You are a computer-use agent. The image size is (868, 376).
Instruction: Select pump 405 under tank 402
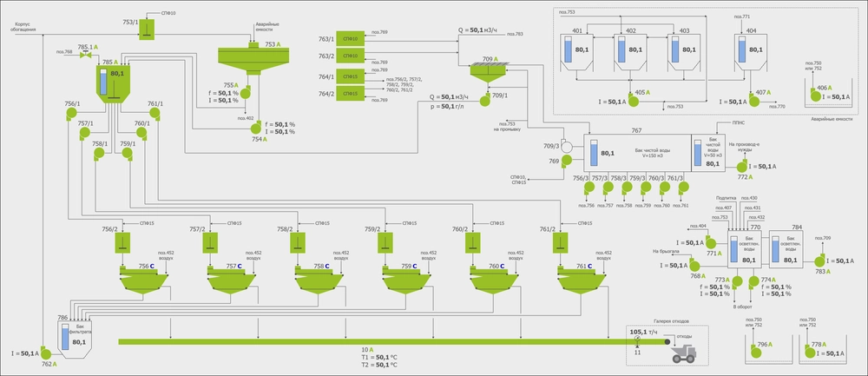pyautogui.click(x=632, y=101)
